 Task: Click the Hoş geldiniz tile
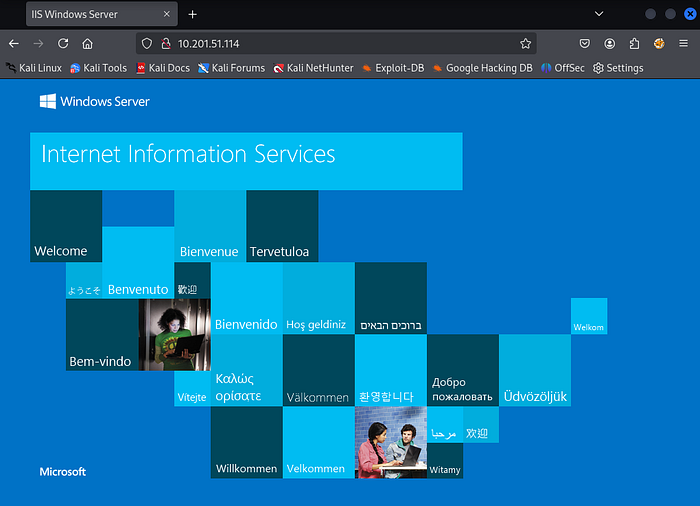(x=319, y=298)
